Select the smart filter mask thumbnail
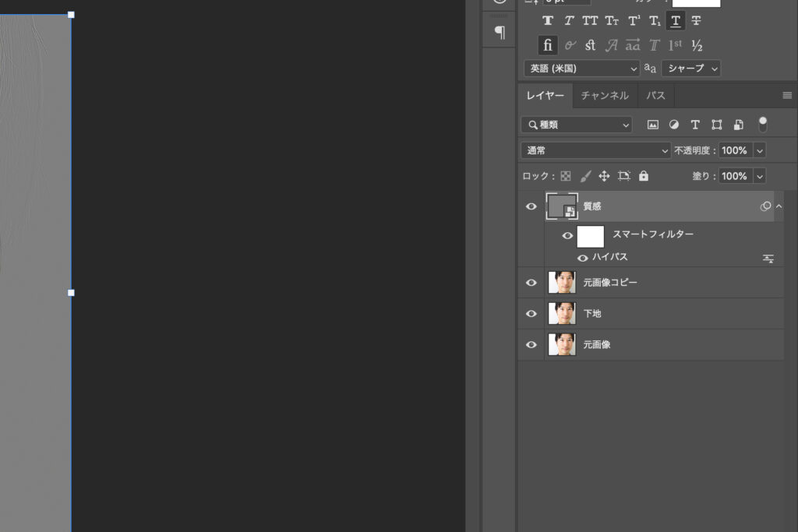This screenshot has width=798, height=532. pyautogui.click(x=591, y=237)
